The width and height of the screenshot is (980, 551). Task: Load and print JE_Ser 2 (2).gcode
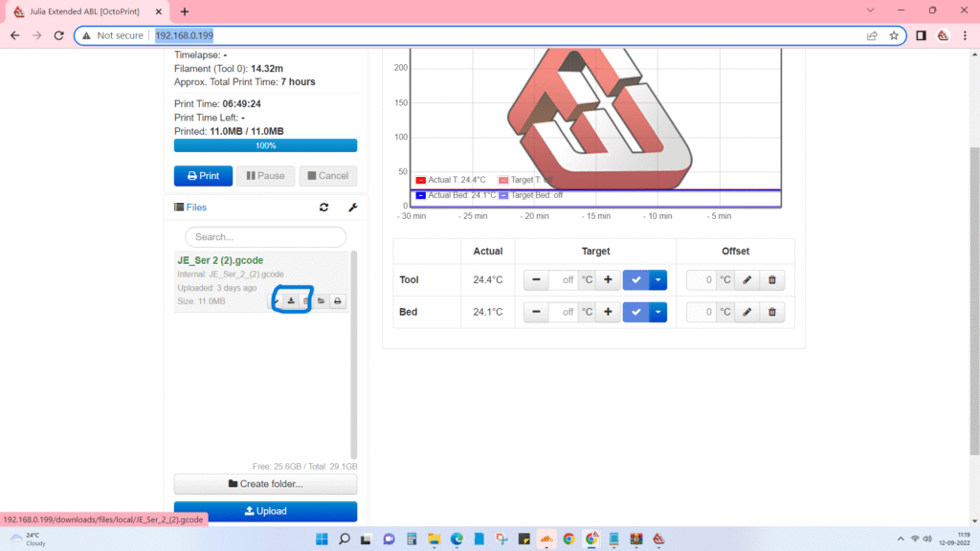(x=337, y=301)
